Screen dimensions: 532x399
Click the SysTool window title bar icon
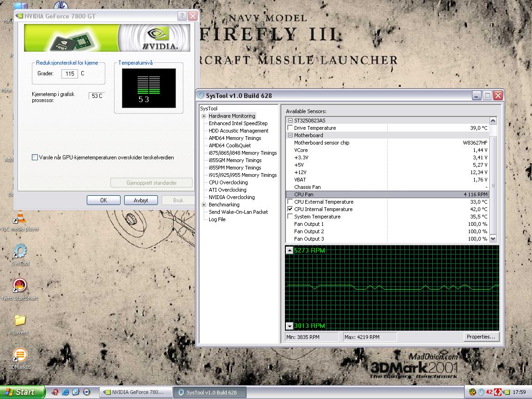pos(201,95)
